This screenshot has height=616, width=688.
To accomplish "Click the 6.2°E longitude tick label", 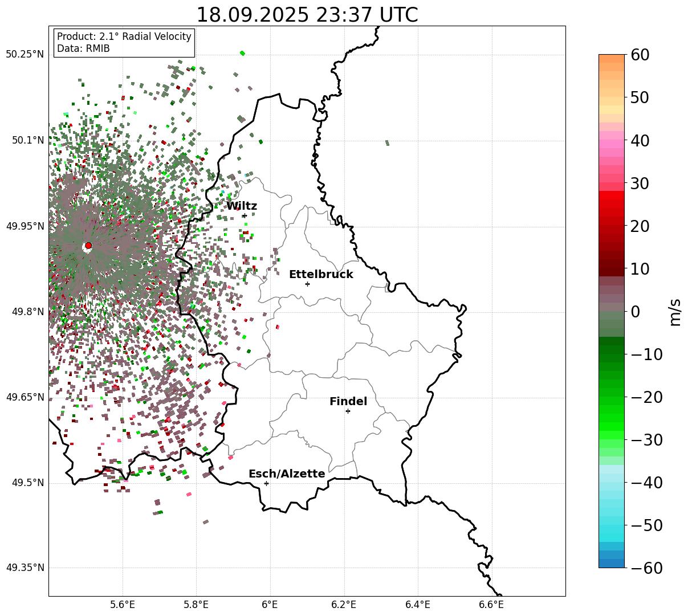I will (344, 604).
